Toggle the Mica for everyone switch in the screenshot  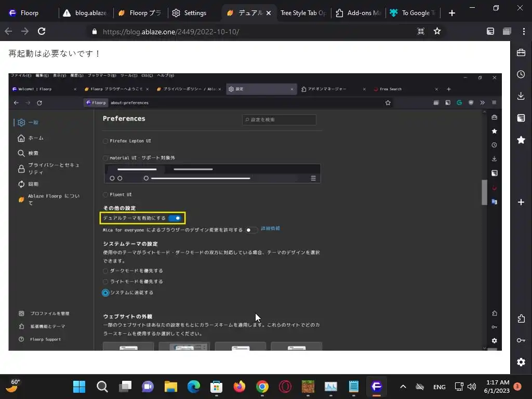(251, 230)
